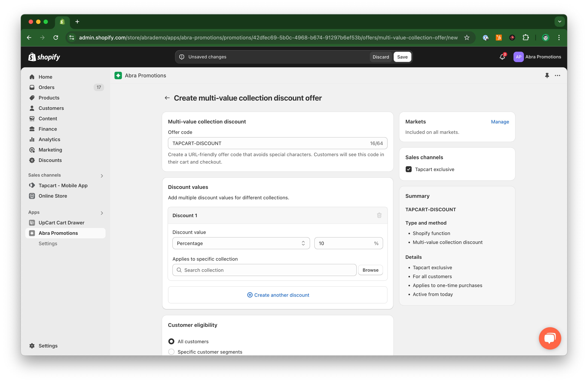Click the Orders count badge 17

click(x=99, y=87)
